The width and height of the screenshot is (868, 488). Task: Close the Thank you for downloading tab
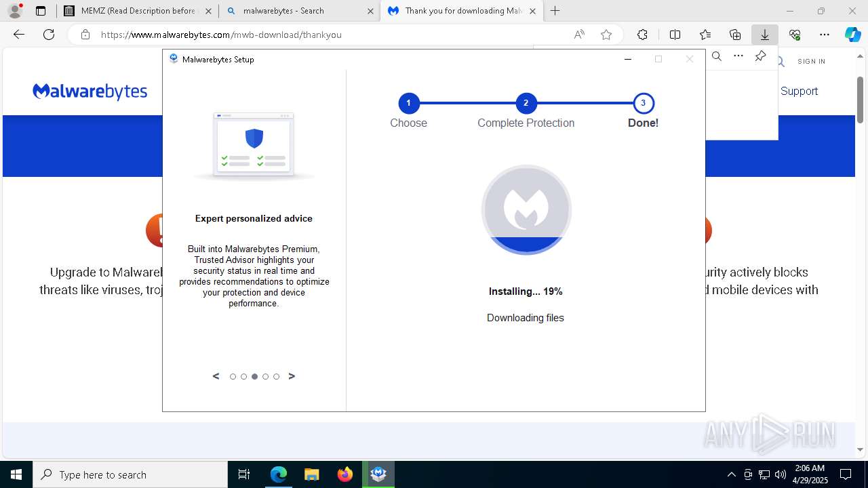point(532,11)
